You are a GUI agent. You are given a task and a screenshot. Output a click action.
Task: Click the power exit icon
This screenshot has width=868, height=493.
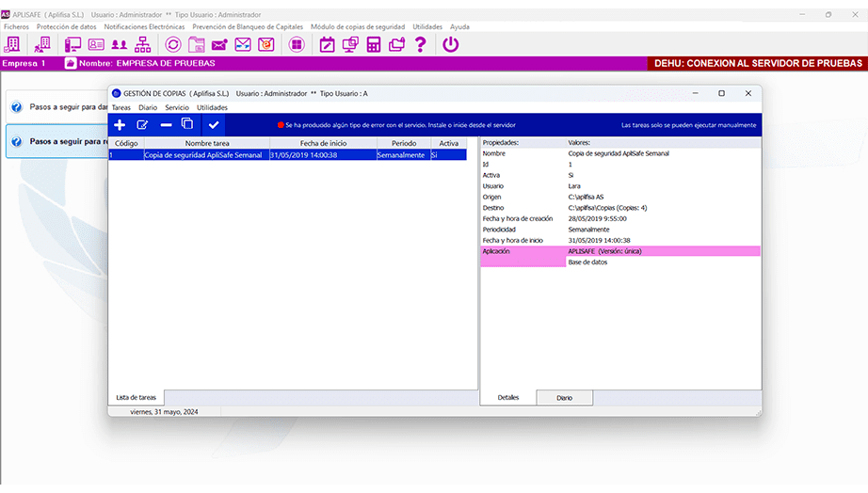coord(451,44)
